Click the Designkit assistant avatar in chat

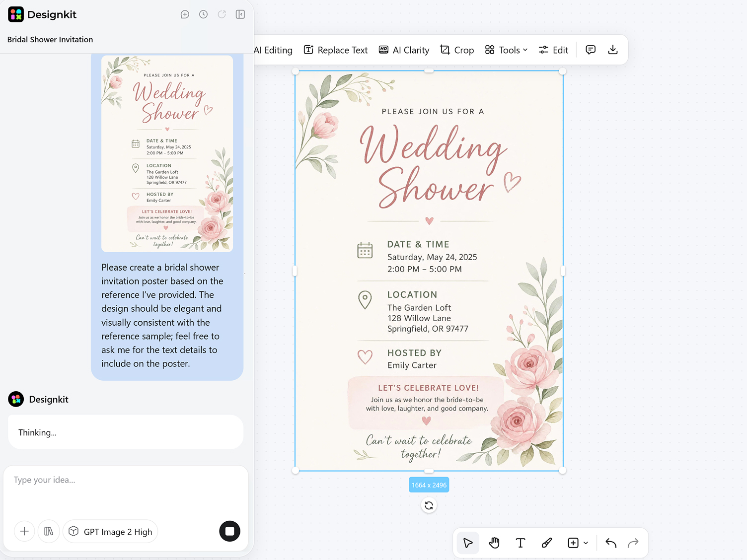16,399
